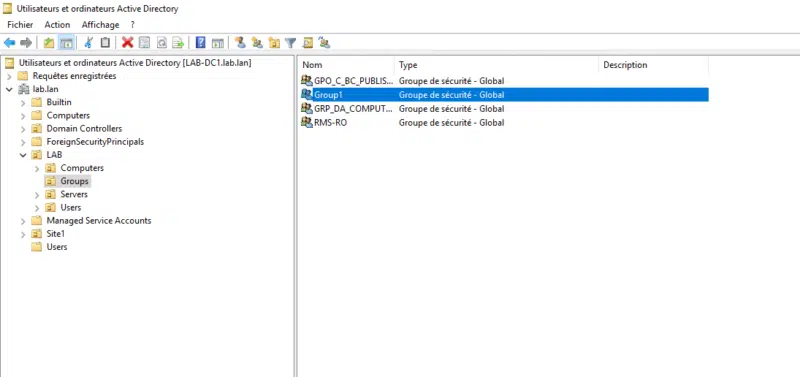Open the ? help menu
Screen dimensions: 800x377
coord(132,24)
